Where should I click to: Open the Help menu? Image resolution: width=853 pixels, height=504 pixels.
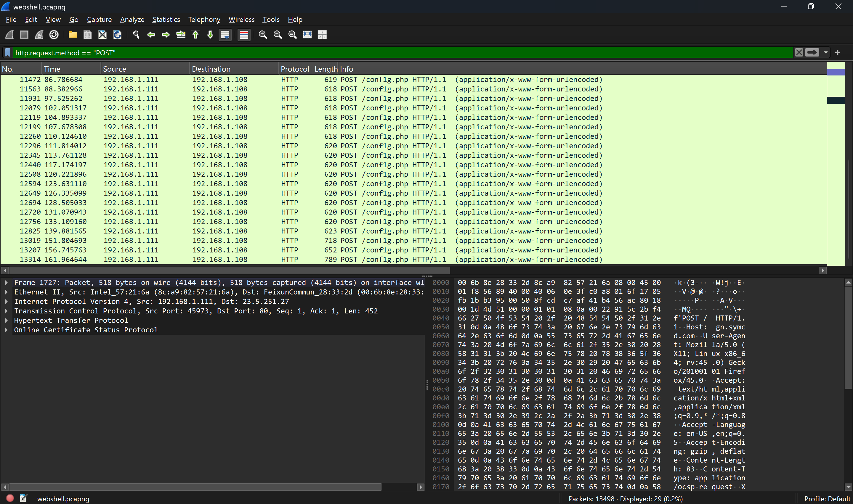coord(295,19)
